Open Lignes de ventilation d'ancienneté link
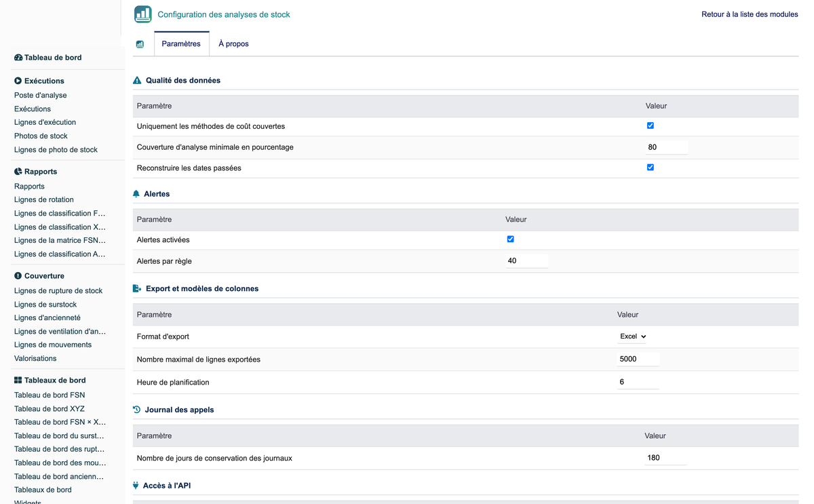814x504 pixels. tap(60, 332)
